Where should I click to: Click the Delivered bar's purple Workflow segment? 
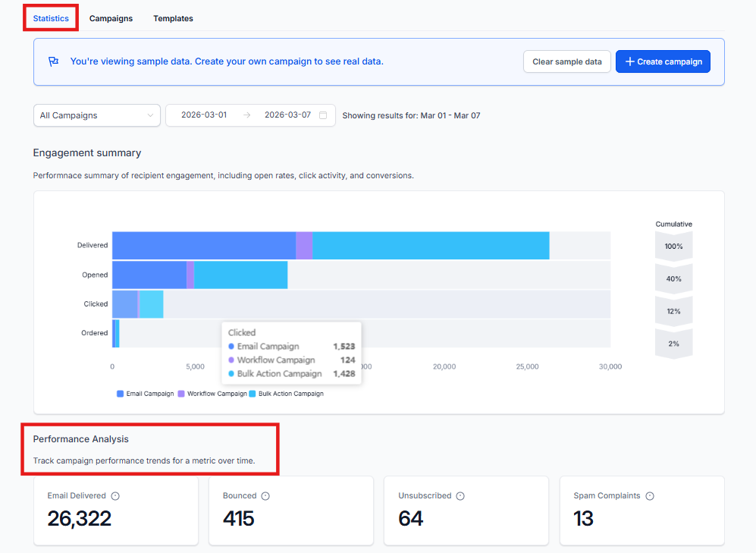point(303,246)
